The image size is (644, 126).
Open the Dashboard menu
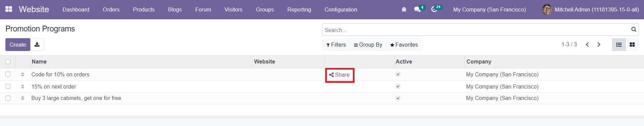point(76,9)
